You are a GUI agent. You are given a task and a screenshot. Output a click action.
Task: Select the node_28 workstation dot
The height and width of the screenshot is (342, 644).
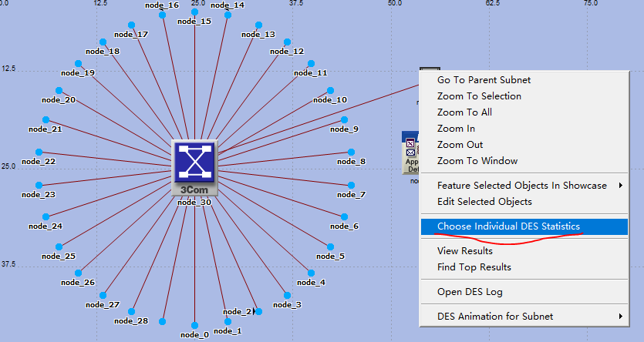[131, 312]
